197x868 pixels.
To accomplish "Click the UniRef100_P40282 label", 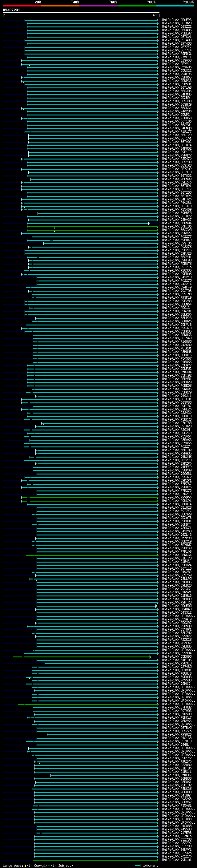I will (x=176, y=572).
